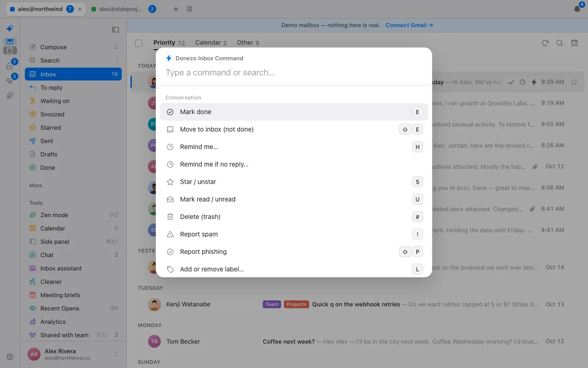Tick the select-all checkbox above the email list
The width and height of the screenshot is (588, 368).
[x=139, y=43]
